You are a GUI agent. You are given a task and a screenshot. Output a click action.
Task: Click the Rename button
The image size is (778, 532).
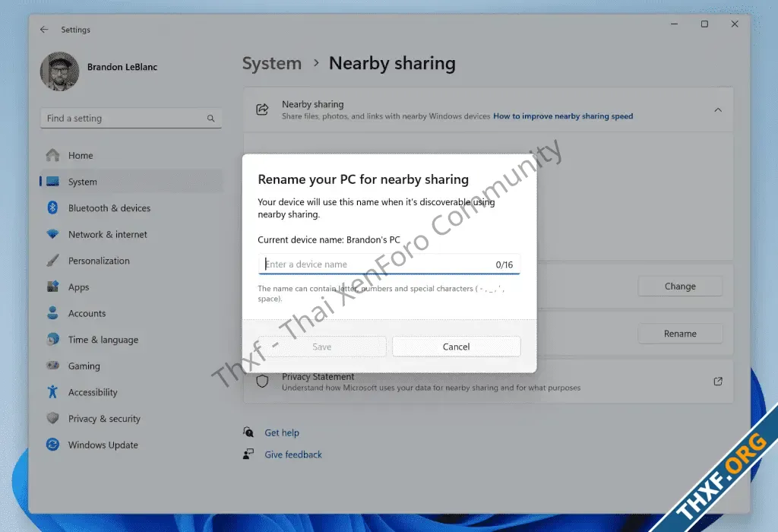click(680, 334)
